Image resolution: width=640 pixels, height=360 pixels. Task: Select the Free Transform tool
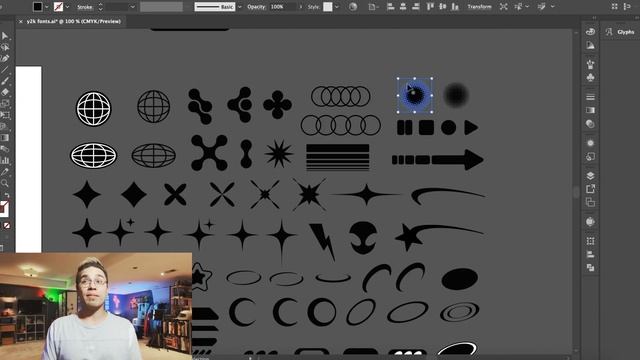click(4, 115)
